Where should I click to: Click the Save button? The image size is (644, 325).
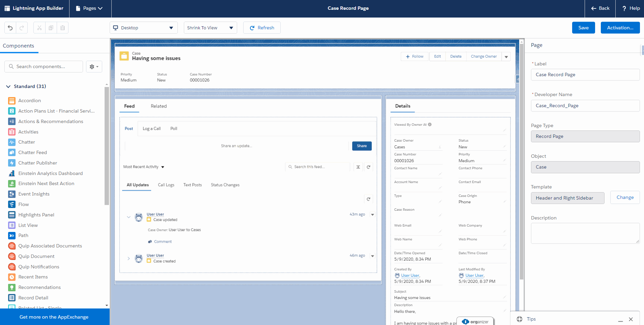tap(583, 28)
